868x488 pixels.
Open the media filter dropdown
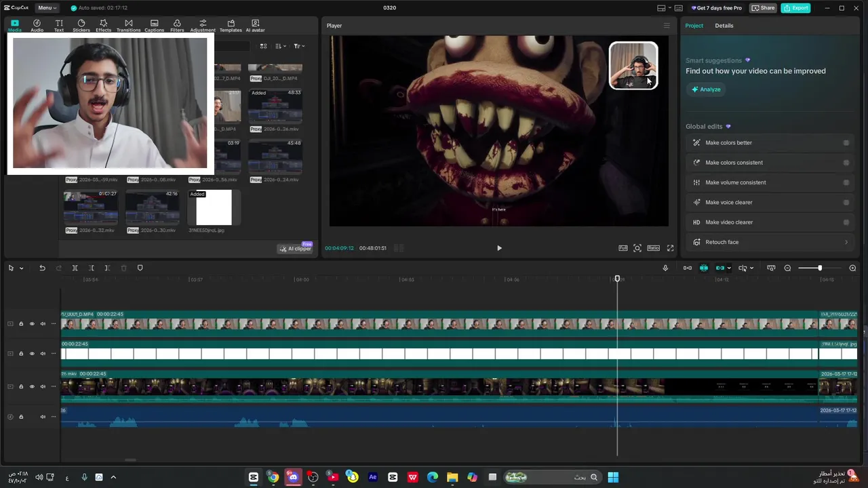(x=299, y=46)
